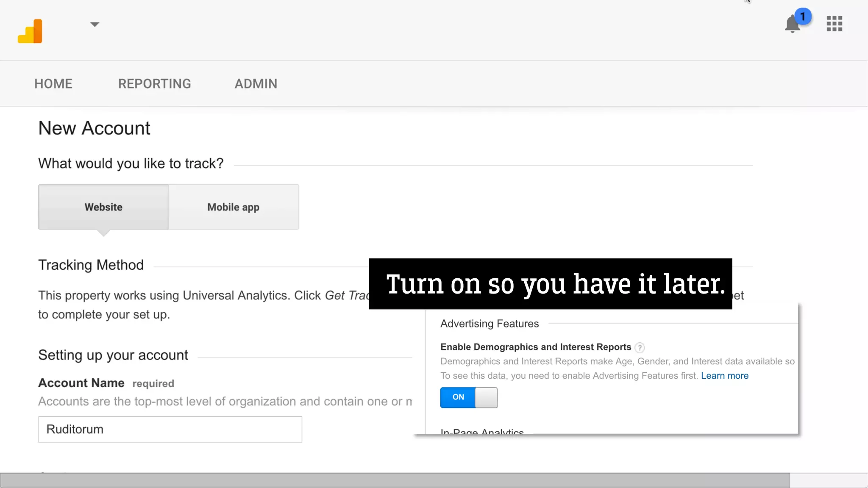Click the New Account page heading
This screenshot has height=488, width=868.
pos(94,128)
